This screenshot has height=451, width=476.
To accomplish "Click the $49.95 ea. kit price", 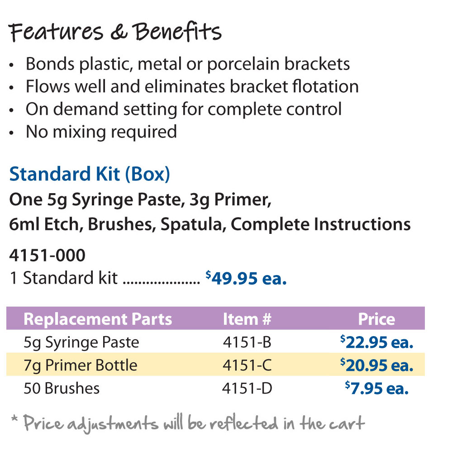I will (x=246, y=278).
